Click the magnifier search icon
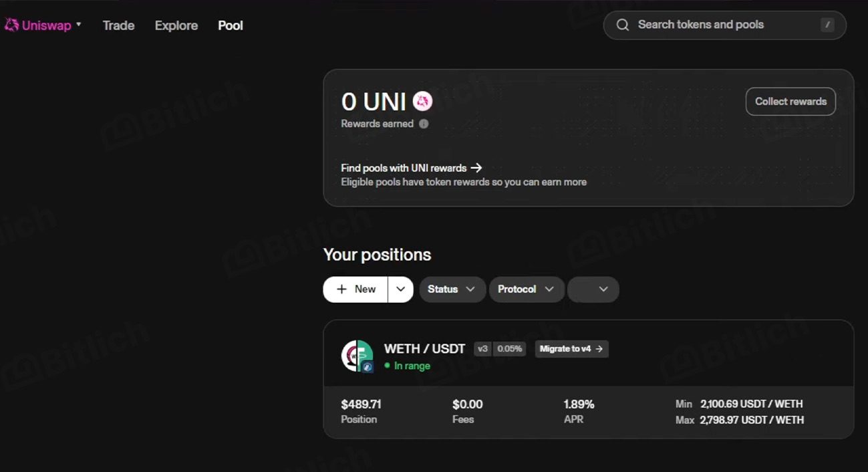This screenshot has height=472, width=868. point(622,25)
